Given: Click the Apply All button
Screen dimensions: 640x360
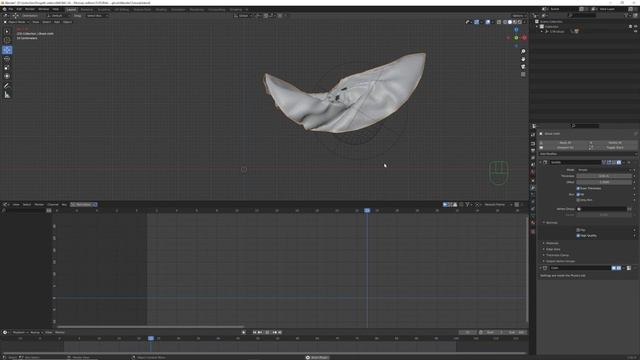Looking at the screenshot, I should point(564,143).
